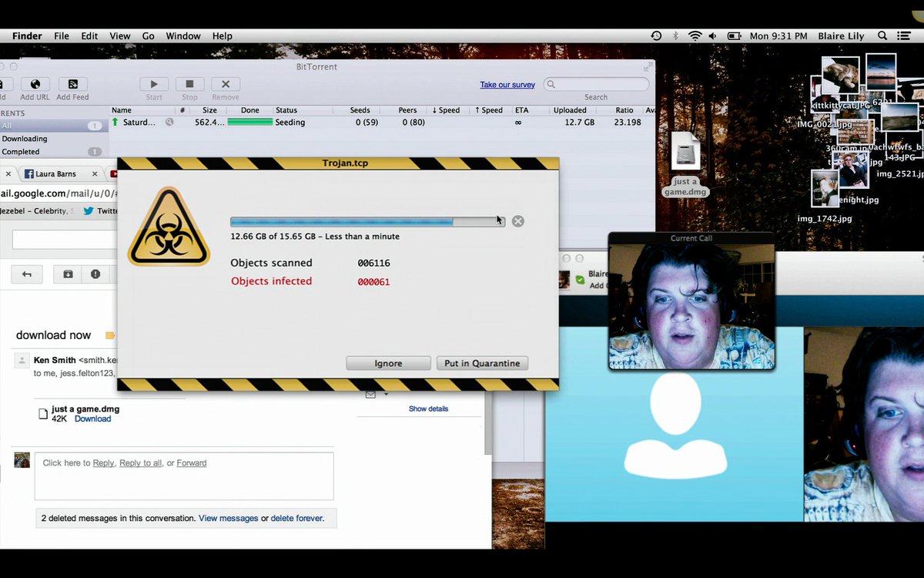Sort torrents by Ratio column header
Screen dimensions: 924x578
(624, 110)
